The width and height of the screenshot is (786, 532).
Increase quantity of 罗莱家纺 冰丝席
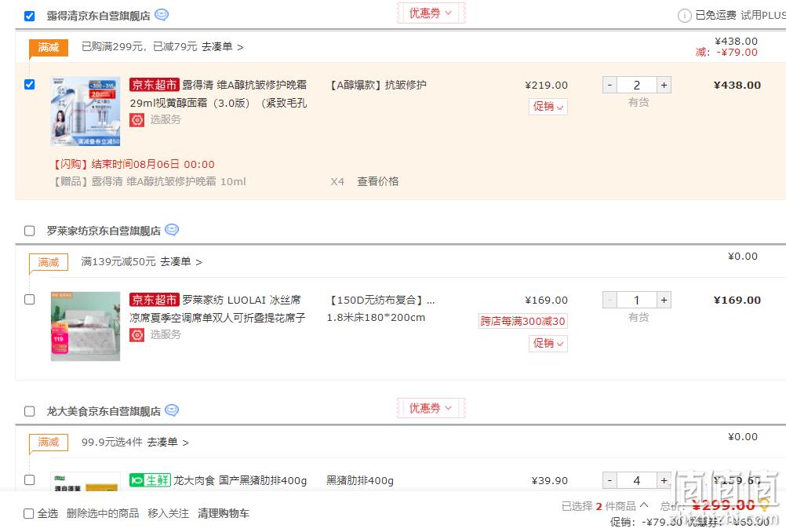click(664, 301)
